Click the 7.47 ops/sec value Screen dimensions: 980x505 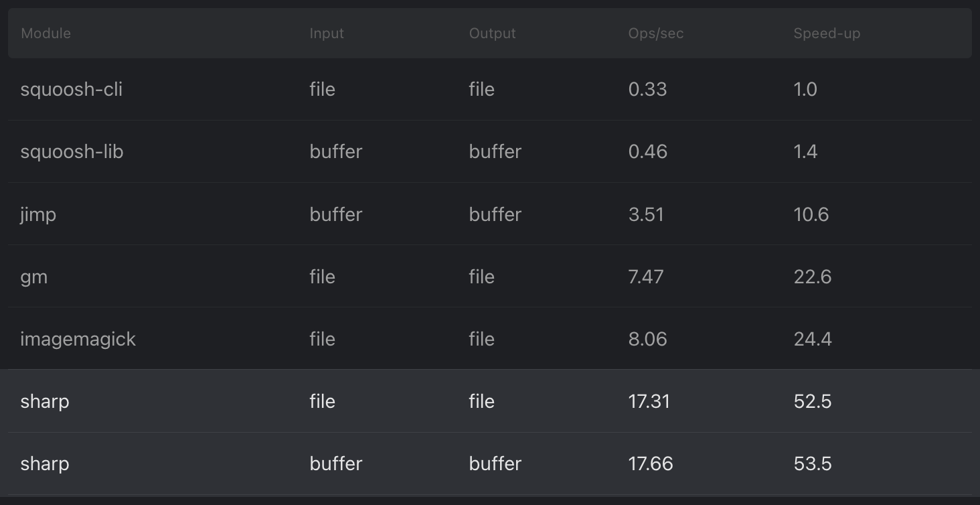click(x=646, y=277)
